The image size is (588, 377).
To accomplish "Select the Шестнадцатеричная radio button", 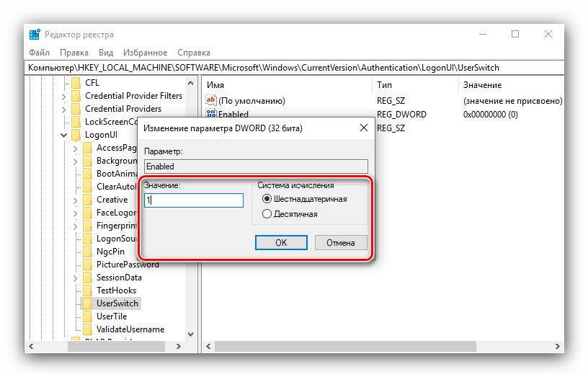I will (x=267, y=199).
